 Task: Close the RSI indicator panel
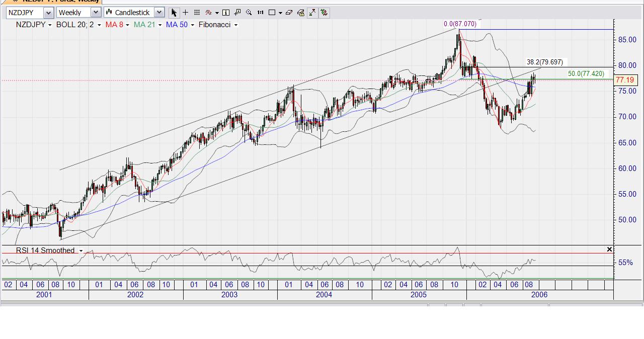(x=609, y=249)
